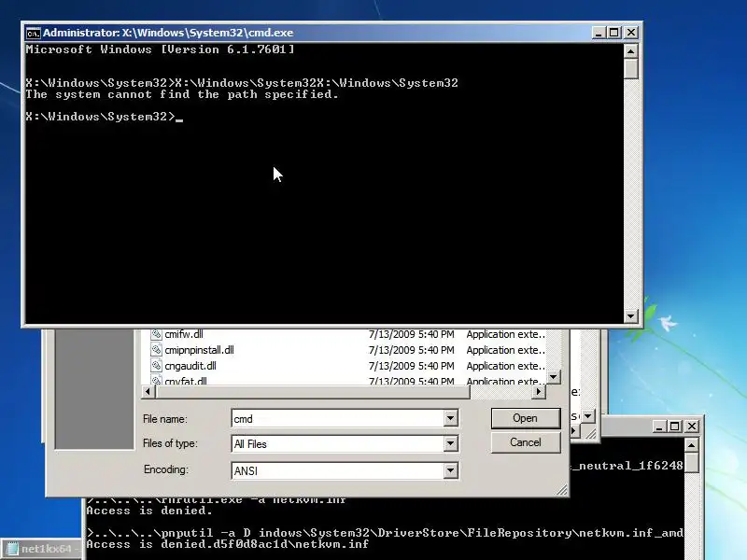This screenshot has height=560, width=747.
Task: Minimize the front cmd.exe window
Action: coord(599,33)
